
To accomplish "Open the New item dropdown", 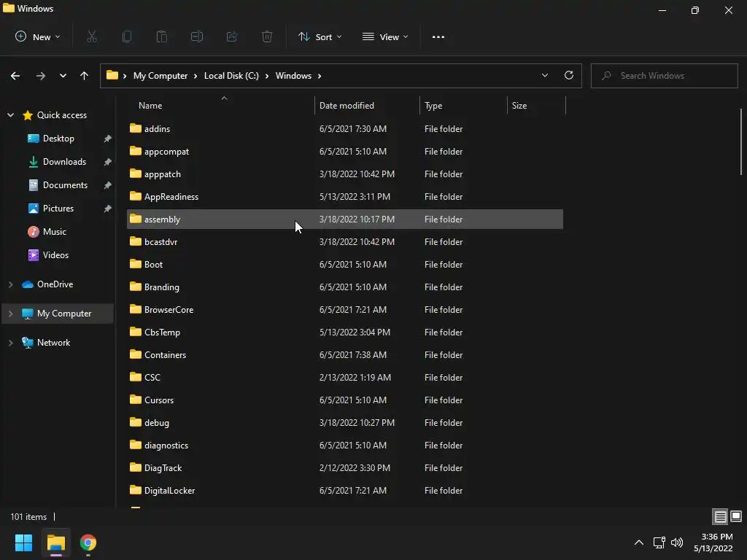I will coord(38,36).
